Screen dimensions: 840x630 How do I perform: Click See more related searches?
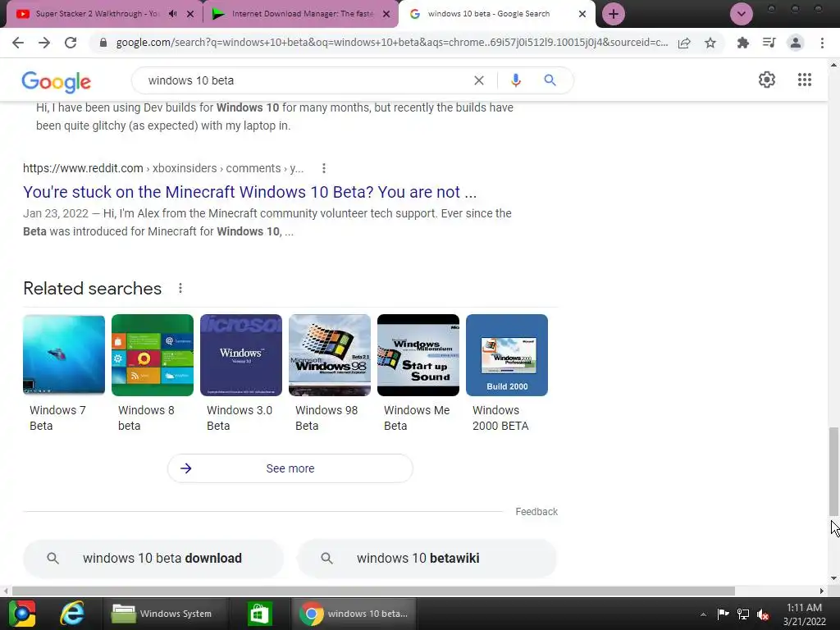pos(290,468)
